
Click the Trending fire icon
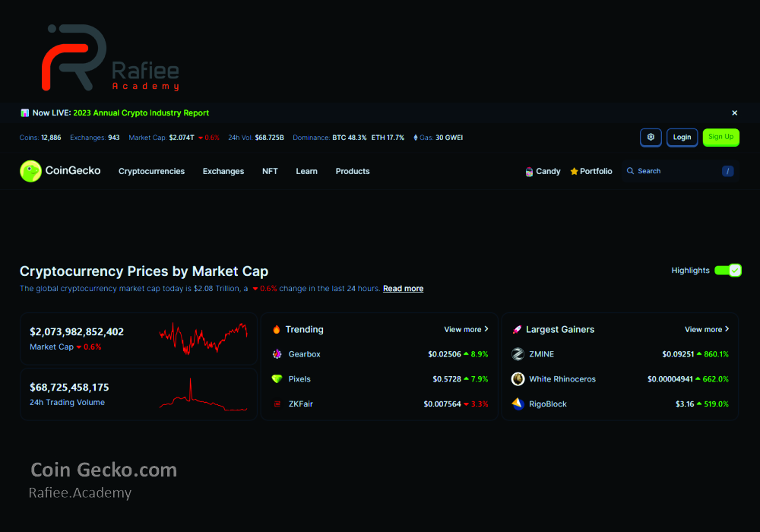(277, 330)
